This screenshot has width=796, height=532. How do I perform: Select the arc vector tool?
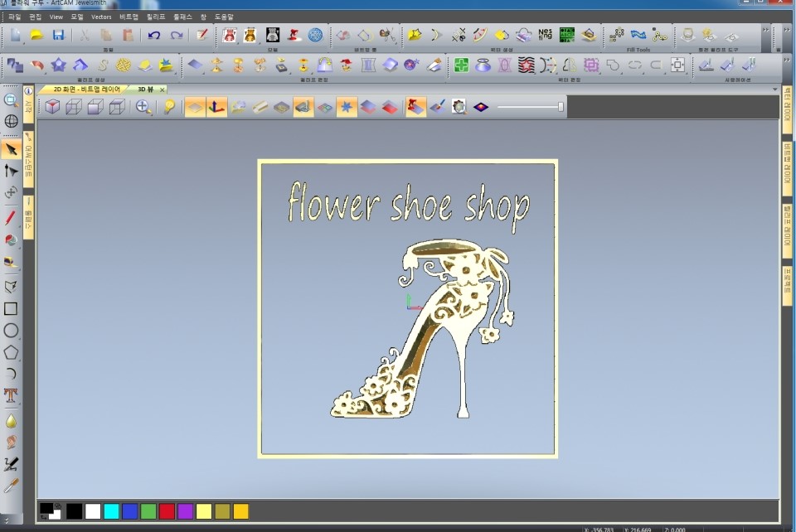tap(11, 374)
